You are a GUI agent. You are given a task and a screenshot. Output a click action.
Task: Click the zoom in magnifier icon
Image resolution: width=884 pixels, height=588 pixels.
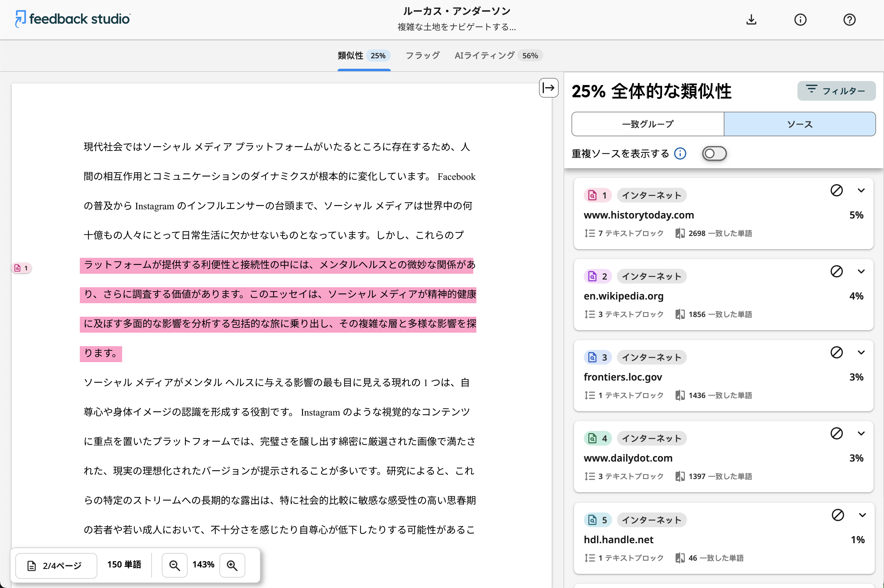(x=232, y=565)
